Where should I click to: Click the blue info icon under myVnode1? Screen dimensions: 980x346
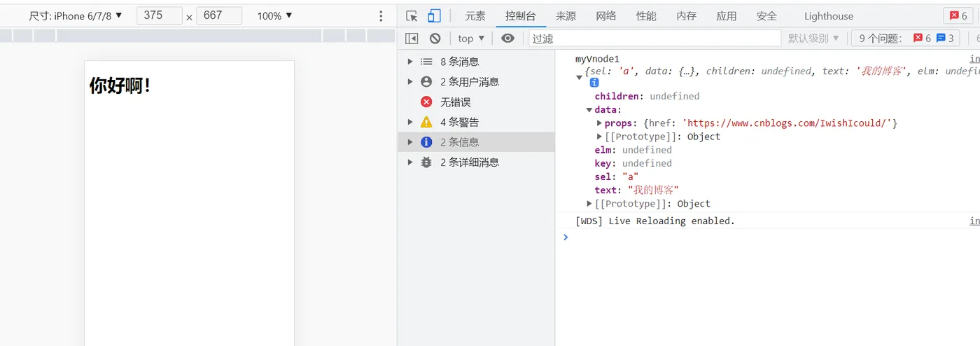(x=594, y=83)
